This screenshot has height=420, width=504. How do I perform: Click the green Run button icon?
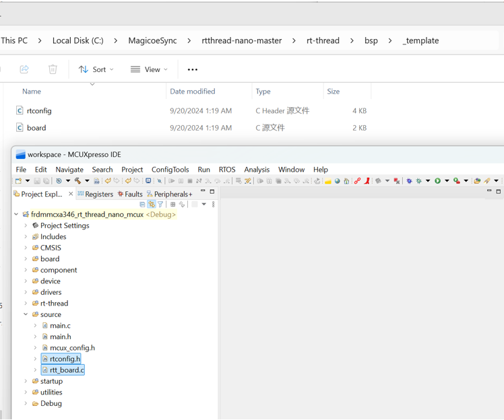pos(437,181)
